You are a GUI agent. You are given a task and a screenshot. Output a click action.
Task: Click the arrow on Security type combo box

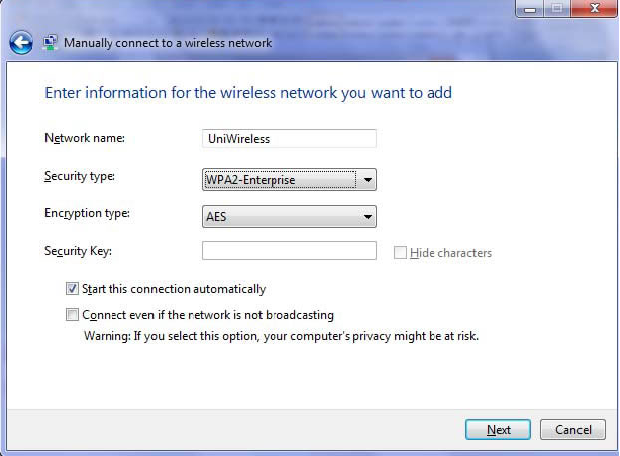click(x=367, y=180)
